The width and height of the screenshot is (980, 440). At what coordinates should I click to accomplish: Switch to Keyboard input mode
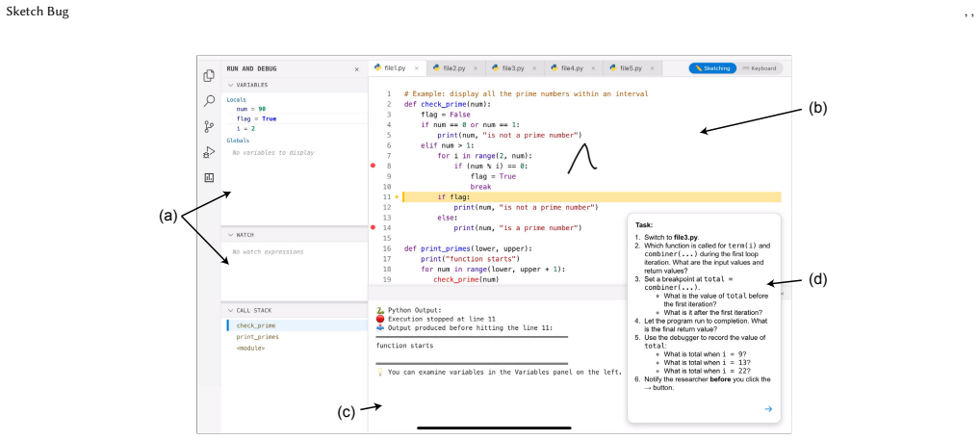759,68
